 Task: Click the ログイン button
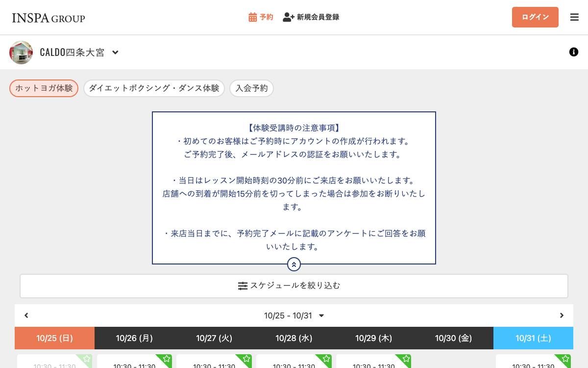pos(535,17)
